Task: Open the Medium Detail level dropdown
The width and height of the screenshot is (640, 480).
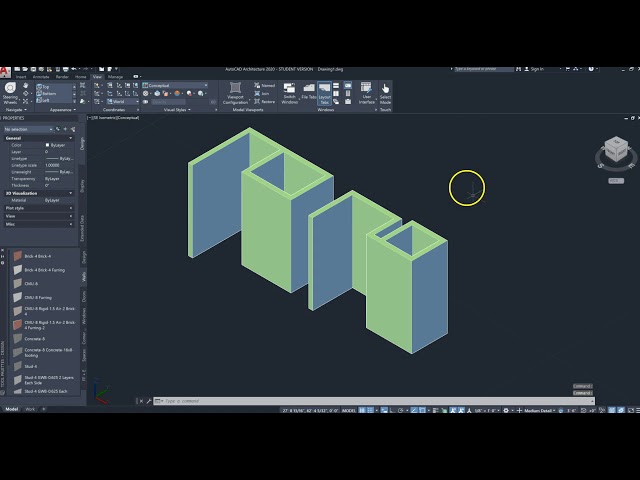Action: coord(540,411)
